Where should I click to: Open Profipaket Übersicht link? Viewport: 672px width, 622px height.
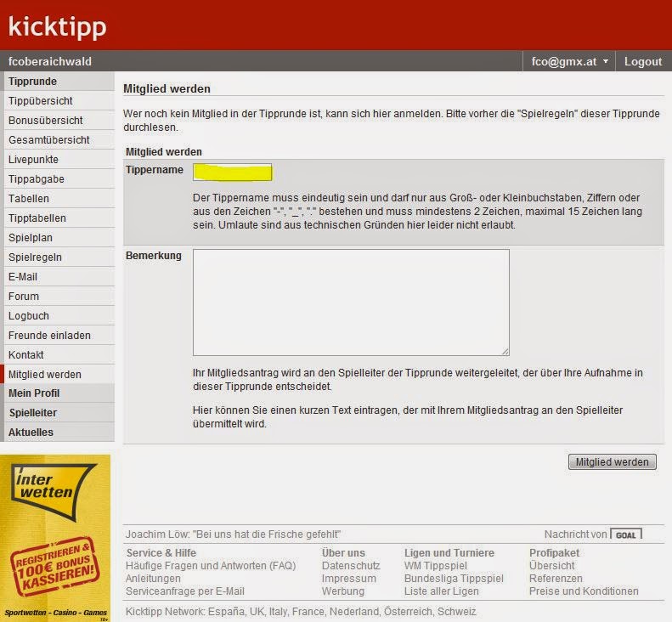(x=551, y=566)
